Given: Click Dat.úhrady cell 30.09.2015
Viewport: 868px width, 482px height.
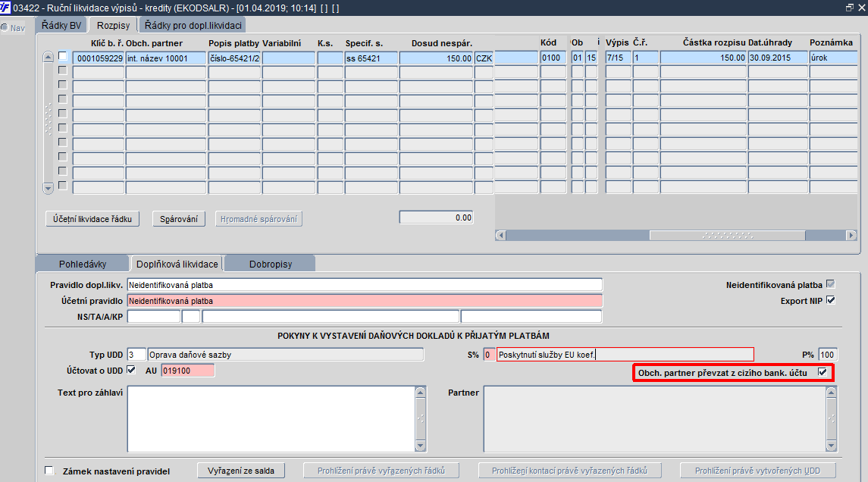Looking at the screenshot, I should coord(778,58).
